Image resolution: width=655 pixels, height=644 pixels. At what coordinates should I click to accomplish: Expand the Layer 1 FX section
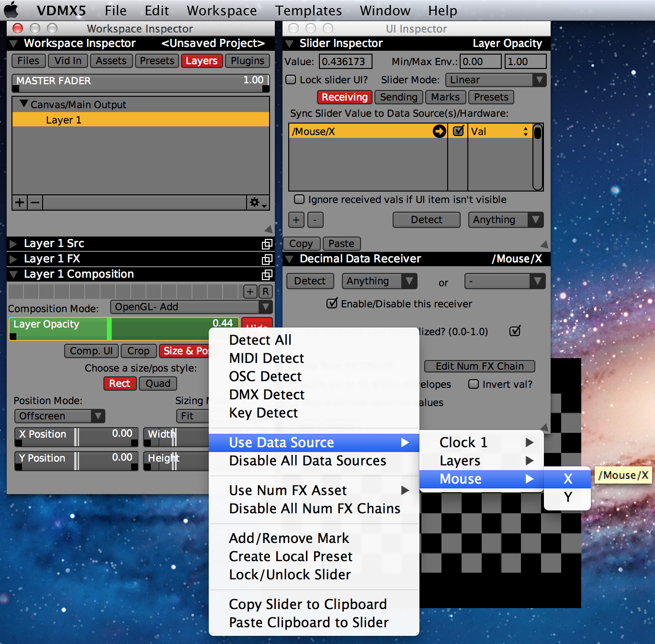(x=13, y=259)
